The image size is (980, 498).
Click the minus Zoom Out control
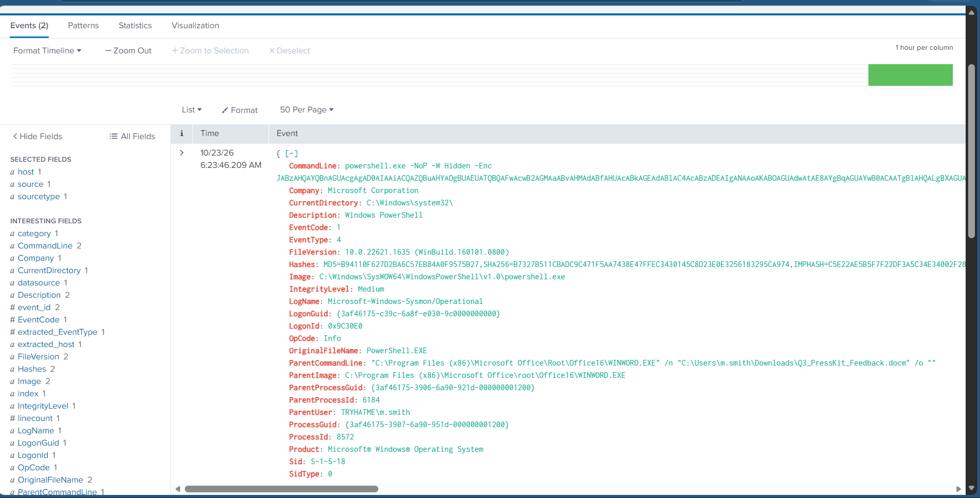click(x=128, y=50)
